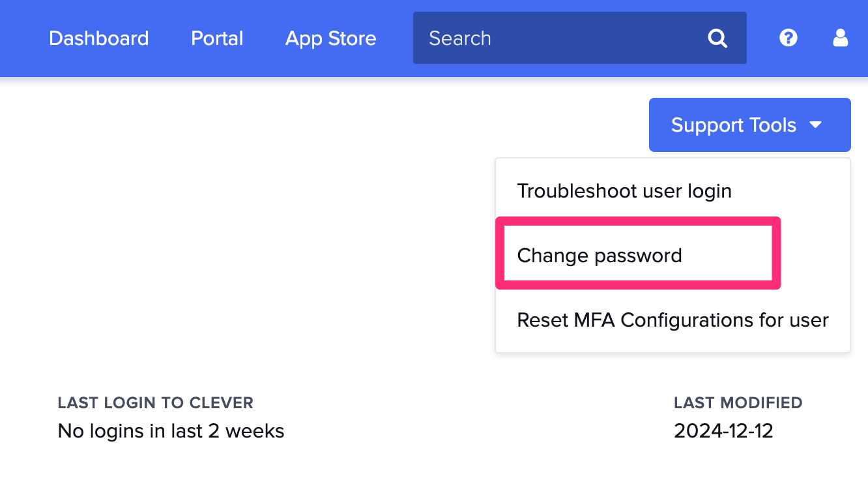Go to the Dashboard nav item

coord(99,38)
